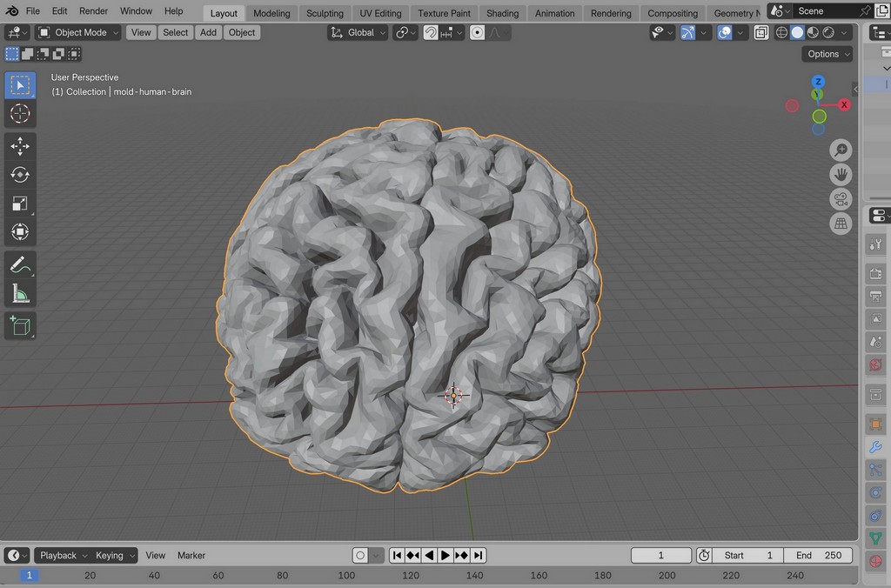Switch to the Sculpting workspace tab
The width and height of the screenshot is (891, 588).
click(x=325, y=13)
